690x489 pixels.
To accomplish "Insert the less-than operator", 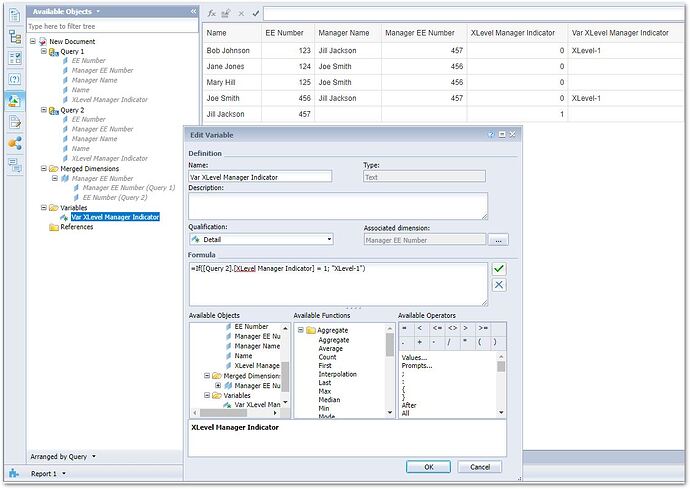I will (420, 328).
